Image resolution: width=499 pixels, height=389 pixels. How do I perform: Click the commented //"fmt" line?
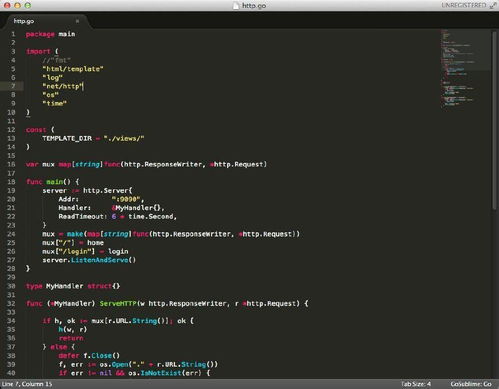(x=56, y=60)
